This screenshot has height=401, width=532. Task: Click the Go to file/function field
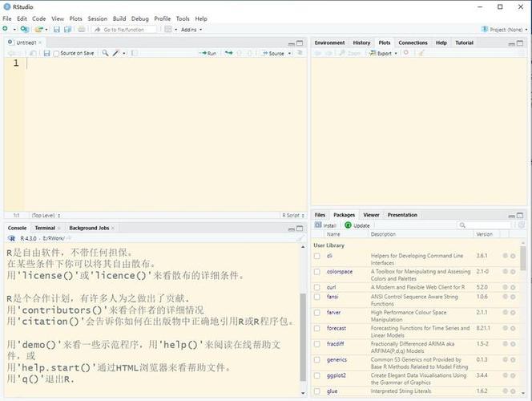(124, 30)
